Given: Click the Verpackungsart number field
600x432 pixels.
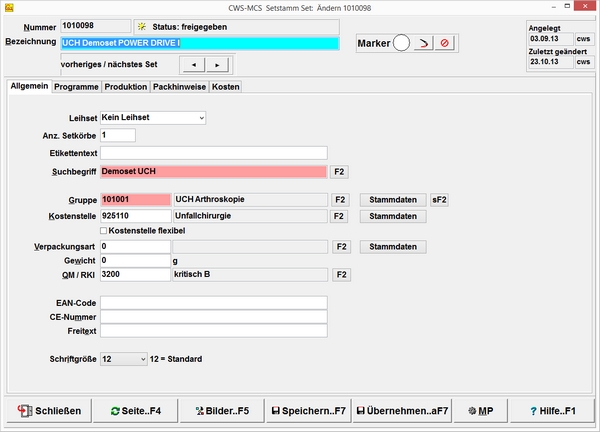Looking at the screenshot, I should point(135,247).
